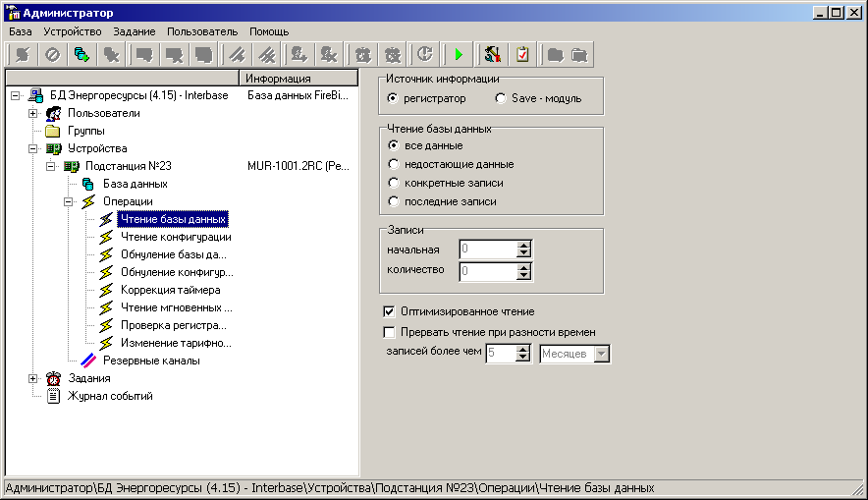Click the gray closed-folder toolbar icon

555,54
